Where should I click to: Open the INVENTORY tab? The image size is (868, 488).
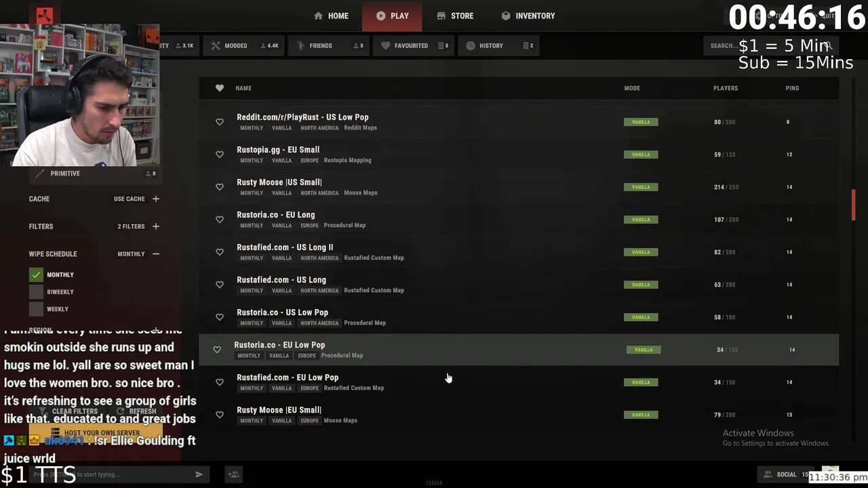tap(528, 16)
